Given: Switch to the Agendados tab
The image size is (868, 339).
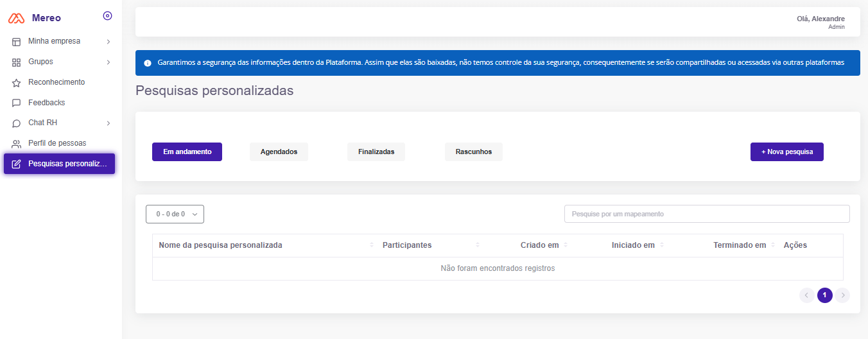Looking at the screenshot, I should pyautogui.click(x=279, y=152).
